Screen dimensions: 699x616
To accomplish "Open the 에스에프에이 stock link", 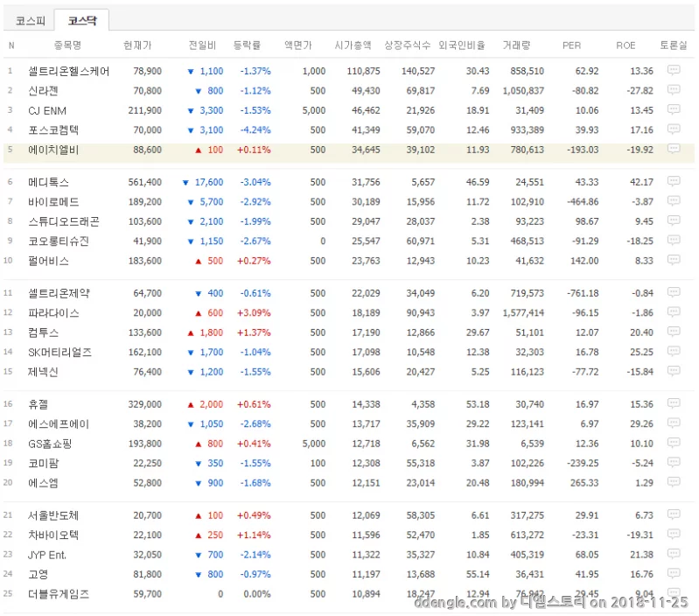I will [59, 423].
